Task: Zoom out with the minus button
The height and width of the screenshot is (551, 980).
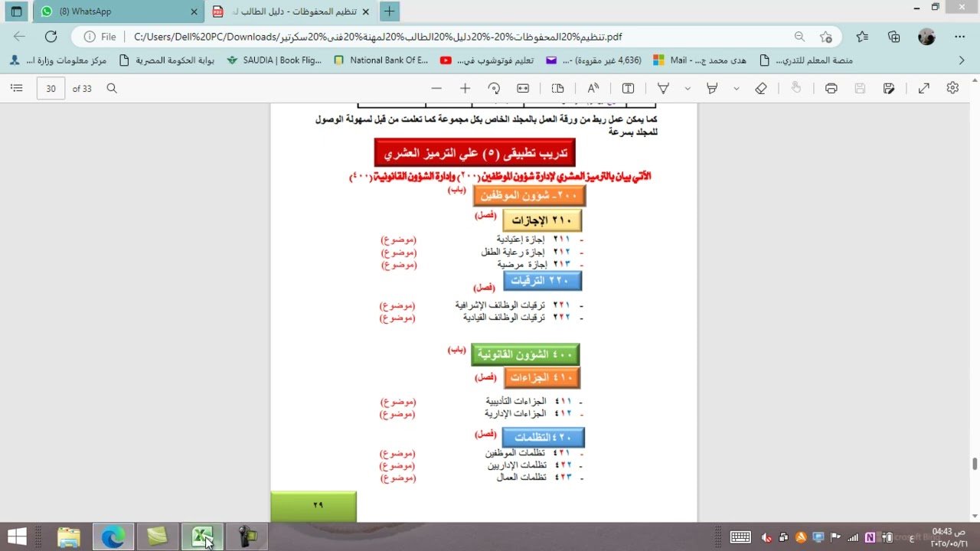Action: point(436,88)
